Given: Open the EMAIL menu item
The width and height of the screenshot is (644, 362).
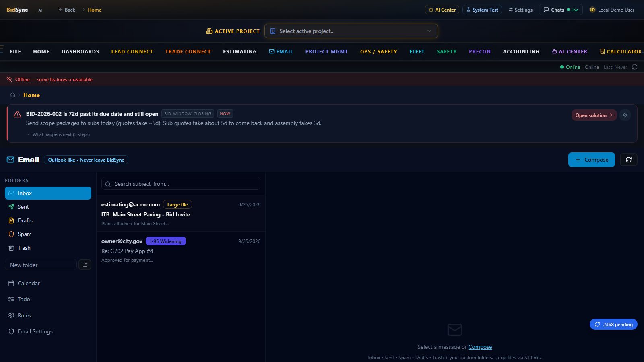Looking at the screenshot, I should click(281, 51).
